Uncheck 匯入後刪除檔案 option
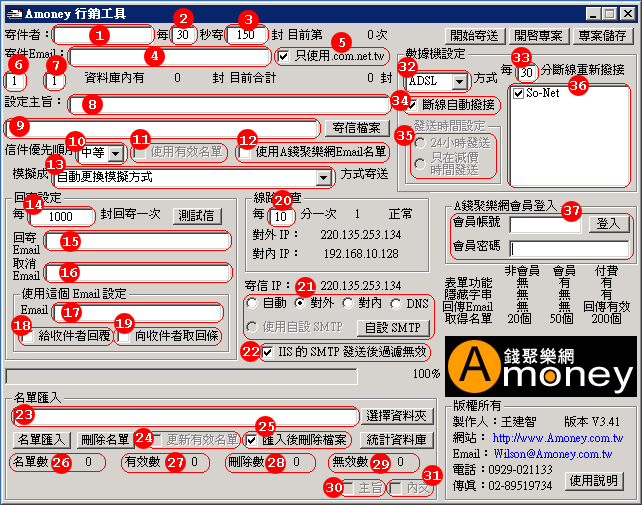The width and height of the screenshot is (642, 505). coord(254,439)
